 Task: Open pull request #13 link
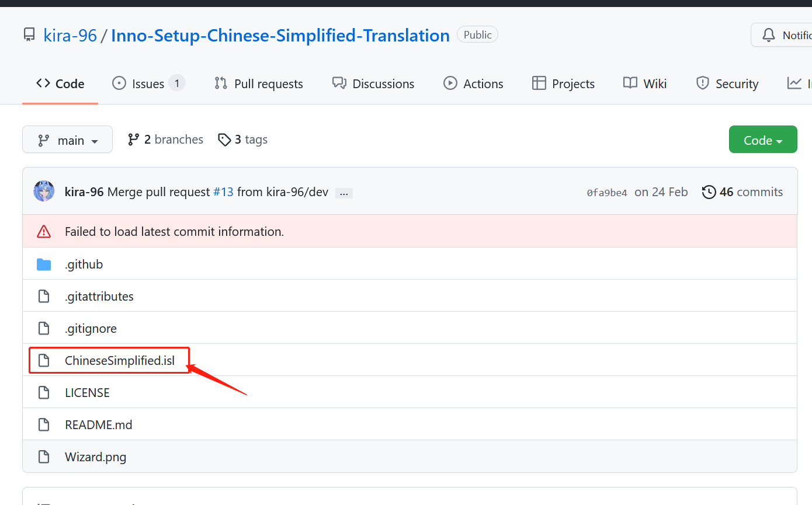coord(223,191)
